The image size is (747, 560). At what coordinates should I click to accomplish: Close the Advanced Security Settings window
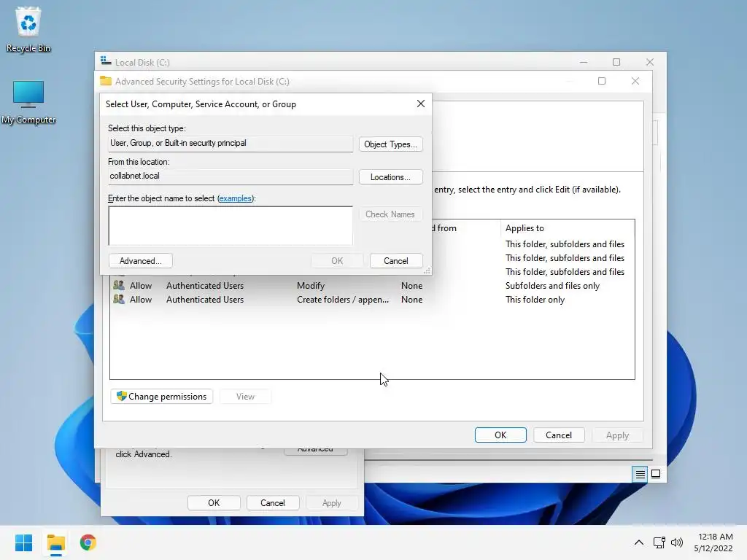pos(635,81)
